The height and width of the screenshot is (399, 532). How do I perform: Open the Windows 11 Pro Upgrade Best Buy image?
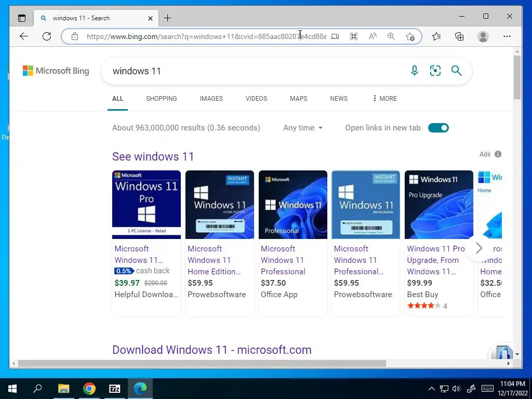coord(438,205)
